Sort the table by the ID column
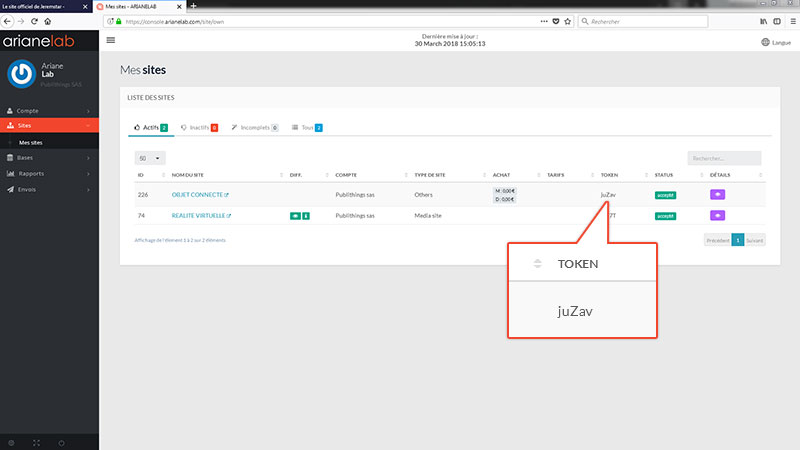This screenshot has height=450, width=800. [x=151, y=175]
